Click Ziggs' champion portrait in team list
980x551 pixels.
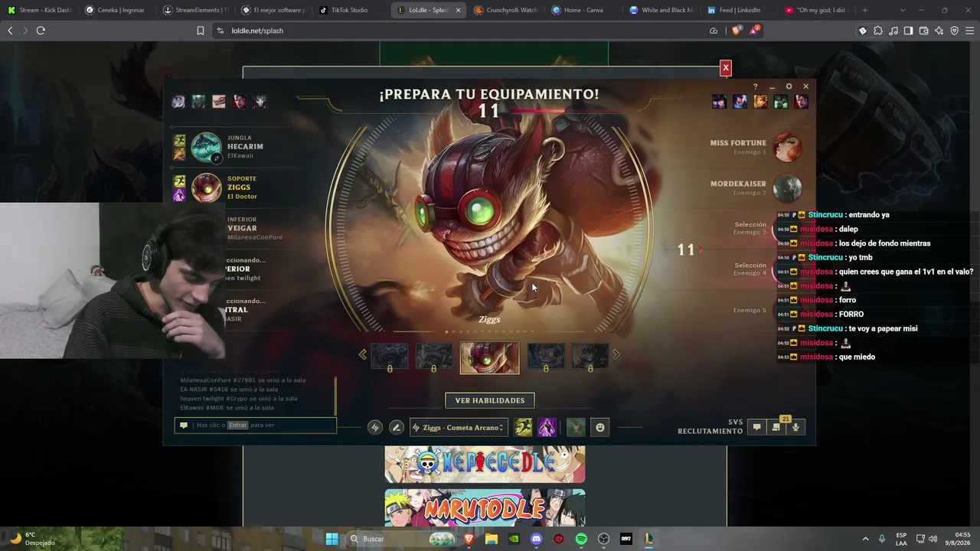(x=206, y=188)
